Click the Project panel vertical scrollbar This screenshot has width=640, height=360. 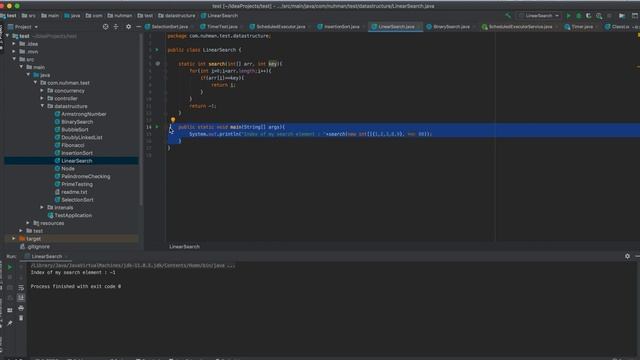click(141, 120)
